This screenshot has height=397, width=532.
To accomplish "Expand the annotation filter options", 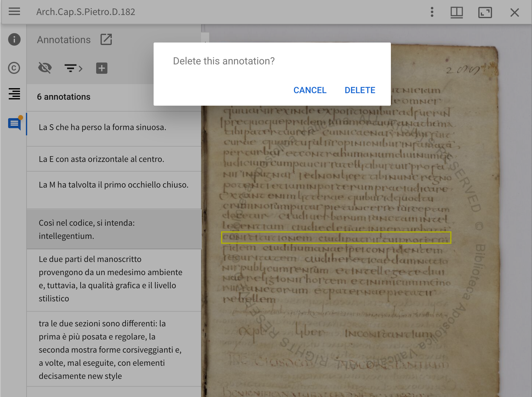I will click(73, 68).
